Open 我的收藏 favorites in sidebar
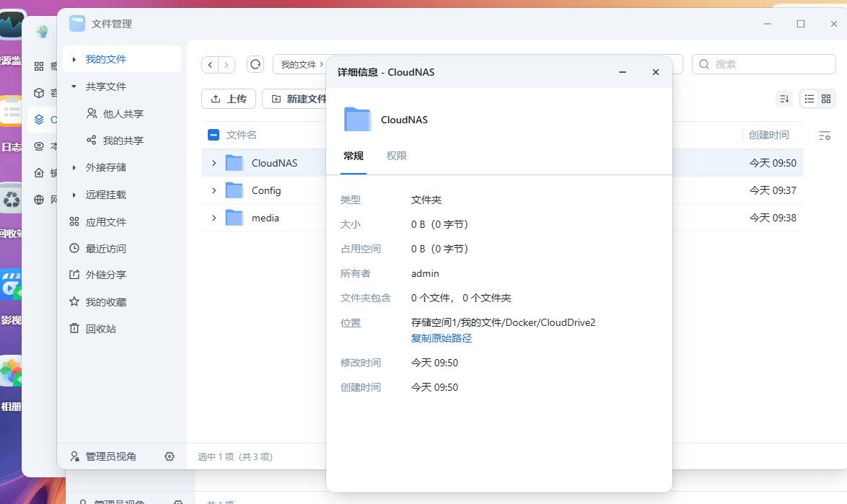847x504 pixels. coord(105,302)
